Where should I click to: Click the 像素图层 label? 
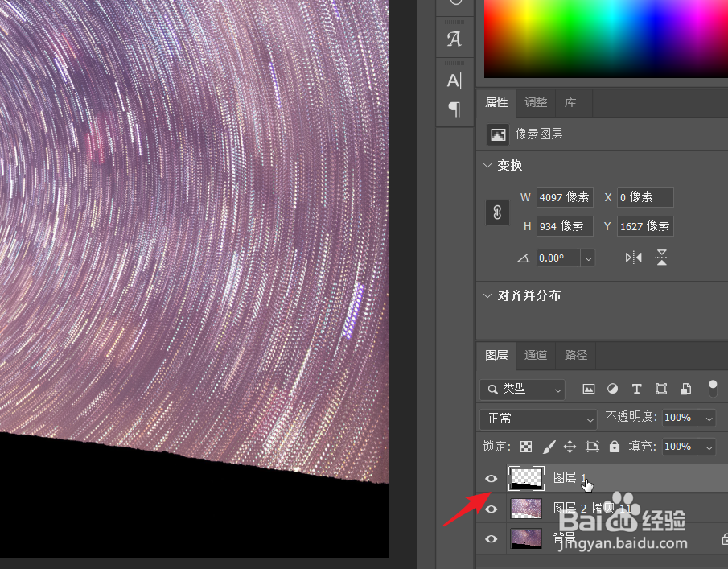coord(539,134)
